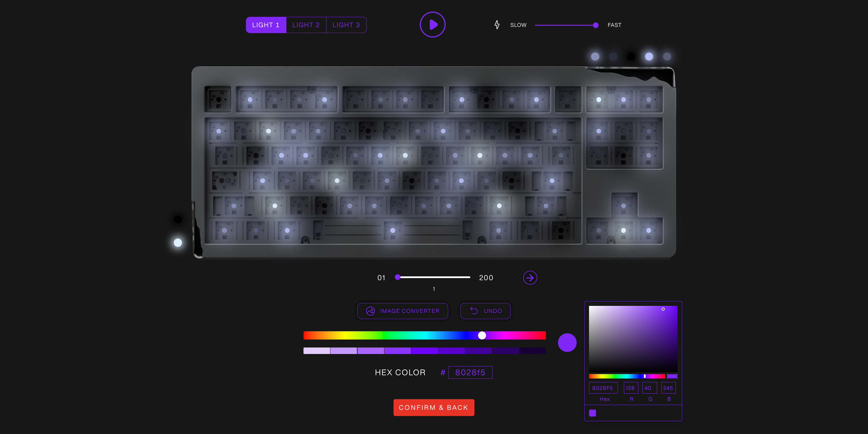Image resolution: width=868 pixels, height=434 pixels.
Task: Click the lightning bolt speed icon
Action: pos(497,25)
